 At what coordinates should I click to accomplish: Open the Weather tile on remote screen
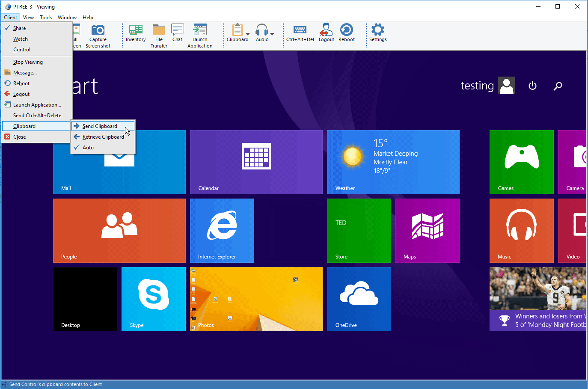coord(393,162)
